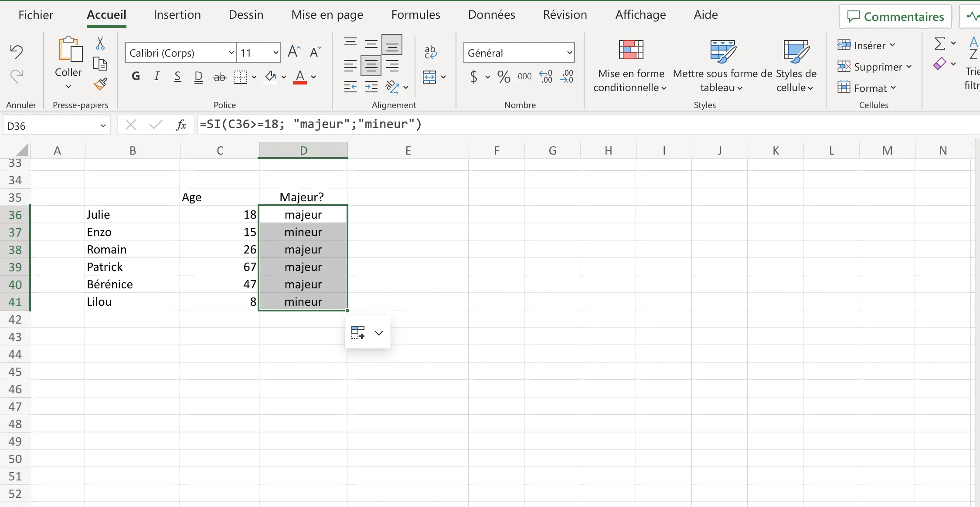Click the formula bar input field
980x507 pixels.
[x=582, y=124]
